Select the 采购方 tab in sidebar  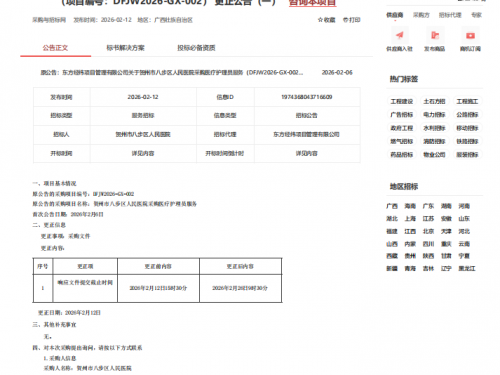click(421, 15)
